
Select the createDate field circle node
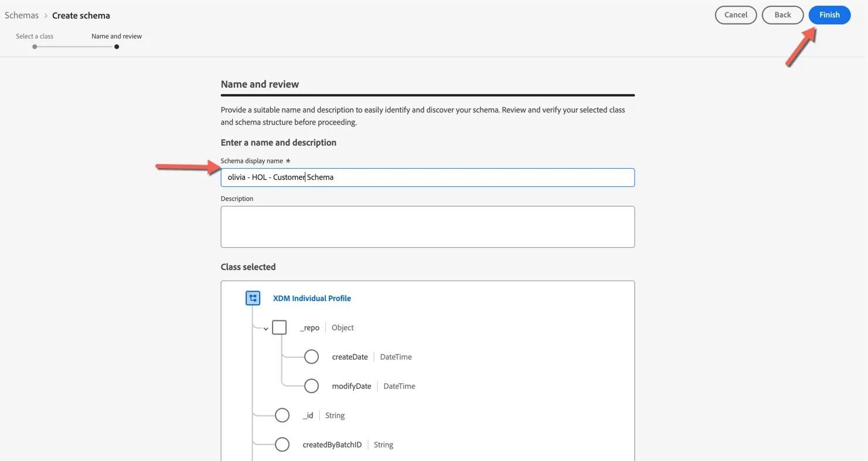tap(312, 357)
